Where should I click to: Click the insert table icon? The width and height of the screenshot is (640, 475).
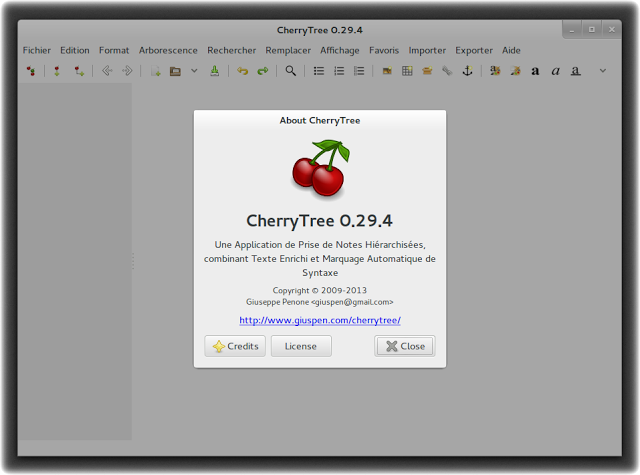[407, 71]
